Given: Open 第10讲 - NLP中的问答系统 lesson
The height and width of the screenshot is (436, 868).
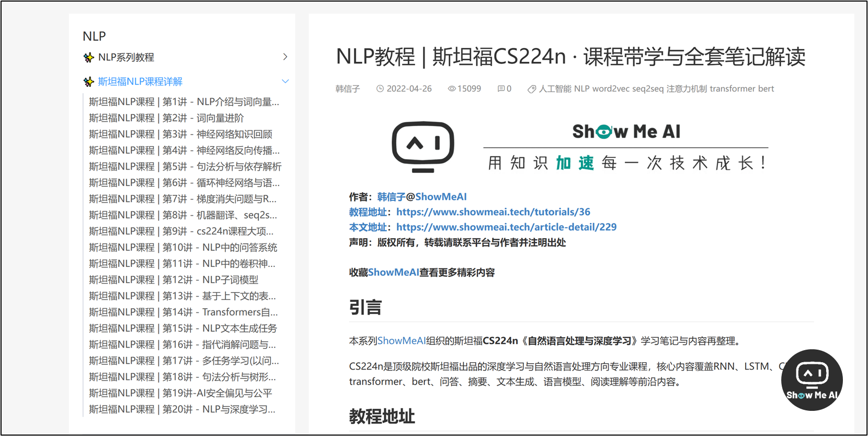Looking at the screenshot, I should (183, 248).
